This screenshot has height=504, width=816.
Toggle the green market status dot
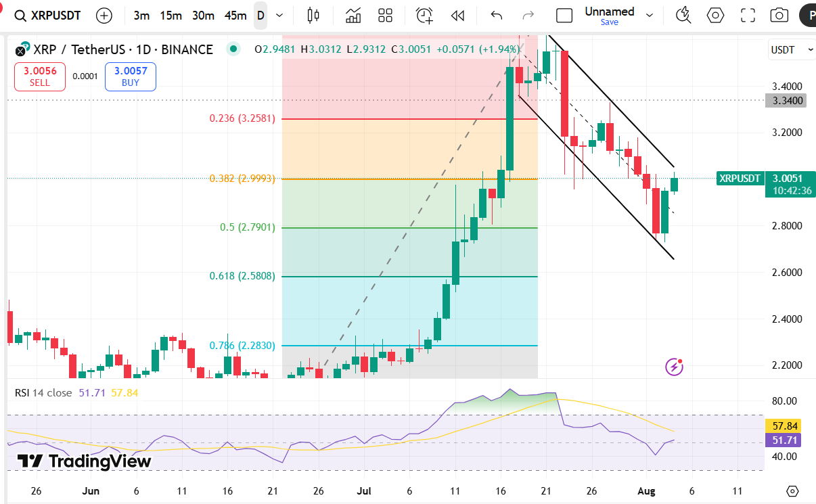[233, 49]
